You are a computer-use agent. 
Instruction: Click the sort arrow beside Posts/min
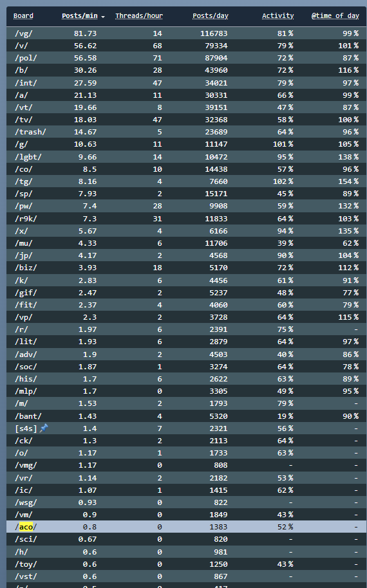pos(103,17)
